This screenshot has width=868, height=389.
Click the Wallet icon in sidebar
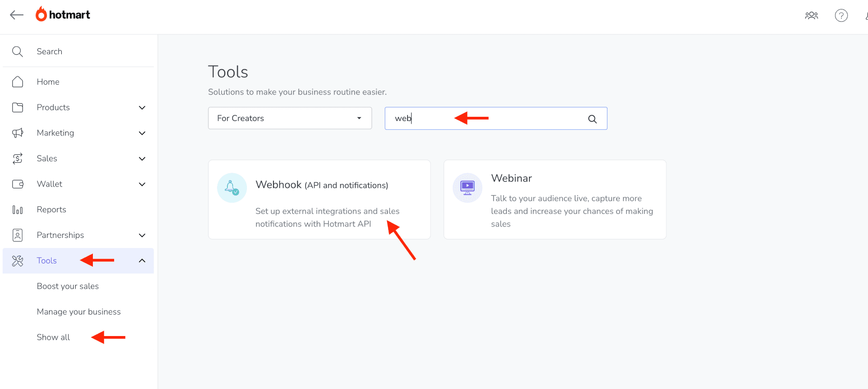pos(17,184)
